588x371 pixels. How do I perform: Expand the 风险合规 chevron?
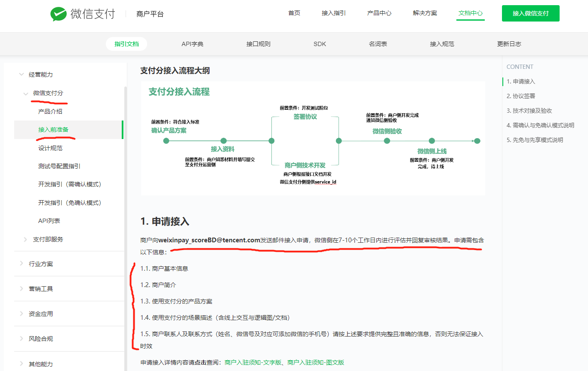point(22,338)
